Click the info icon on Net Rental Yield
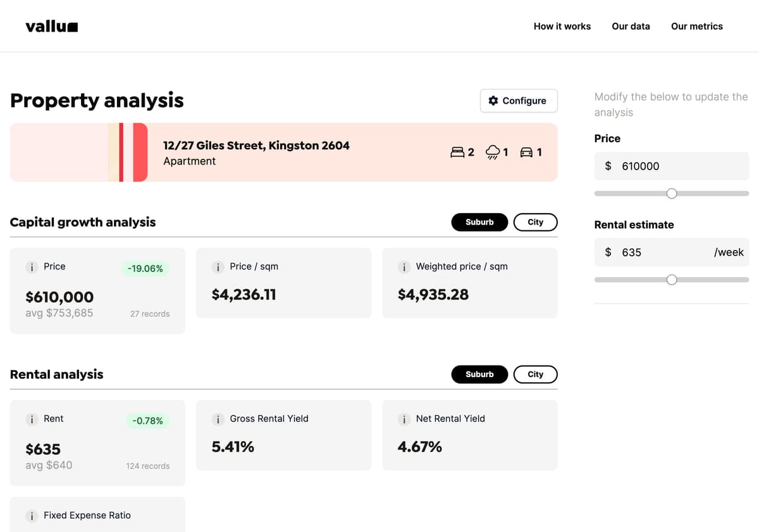 404,419
